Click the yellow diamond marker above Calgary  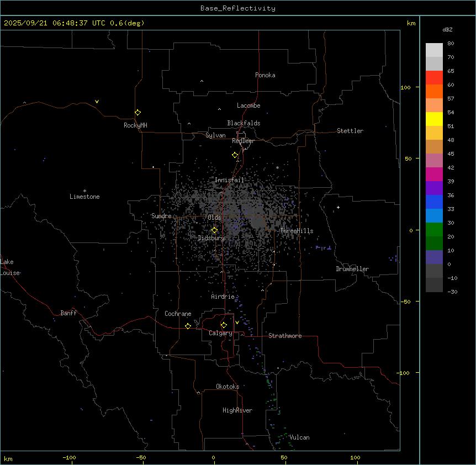(x=224, y=325)
